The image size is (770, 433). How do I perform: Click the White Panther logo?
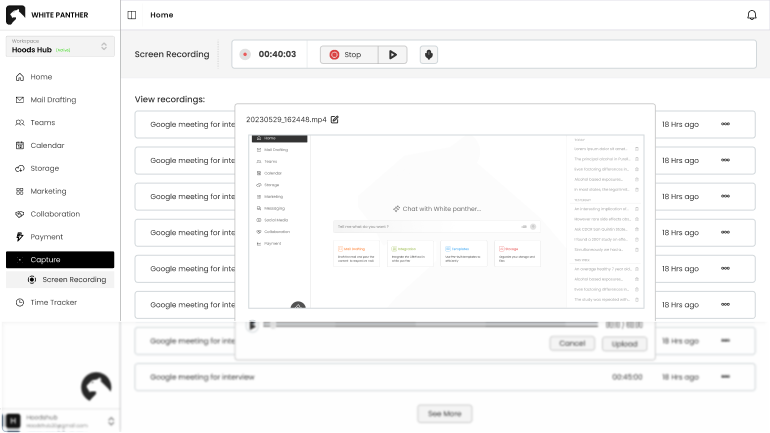(15, 15)
